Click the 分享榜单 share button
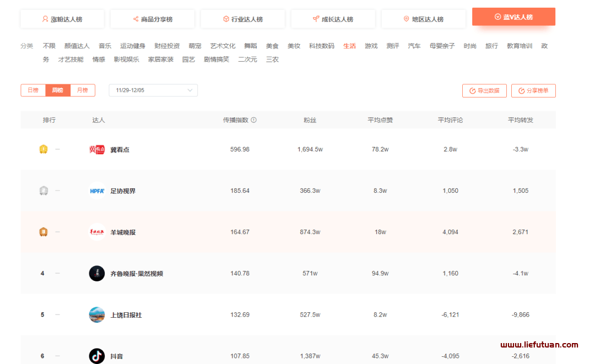Screen dimensions: 595x364 tap(533, 91)
